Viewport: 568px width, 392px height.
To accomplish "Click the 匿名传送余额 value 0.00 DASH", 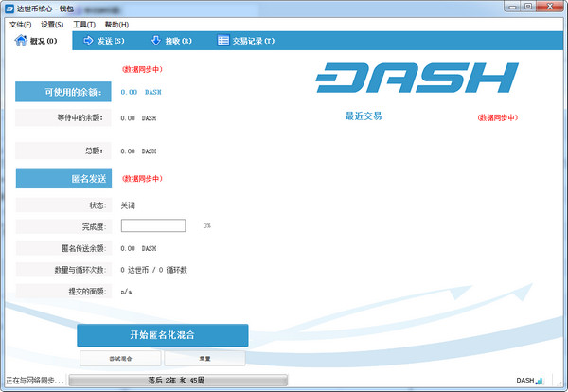I will click(138, 248).
